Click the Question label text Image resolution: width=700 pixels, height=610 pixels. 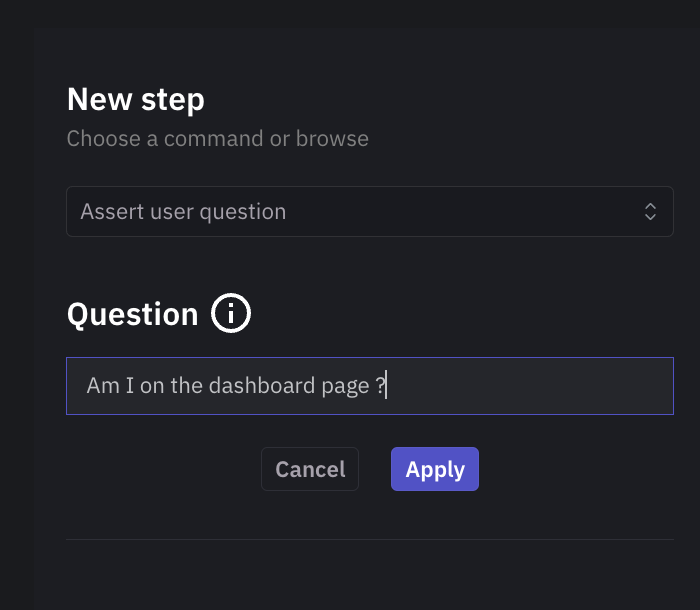pyautogui.click(x=132, y=315)
